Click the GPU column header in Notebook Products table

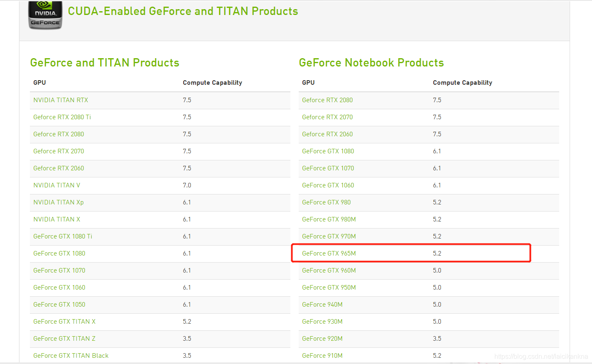point(308,83)
